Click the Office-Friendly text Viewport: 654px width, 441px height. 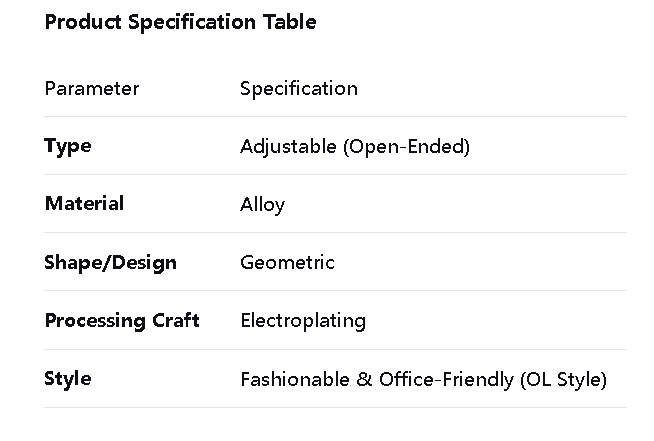point(446,380)
